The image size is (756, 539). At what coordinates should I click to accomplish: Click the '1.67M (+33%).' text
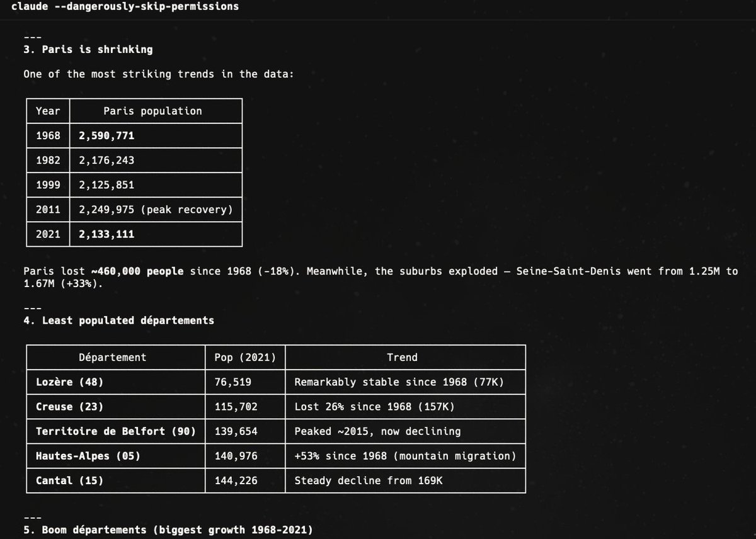point(63,283)
